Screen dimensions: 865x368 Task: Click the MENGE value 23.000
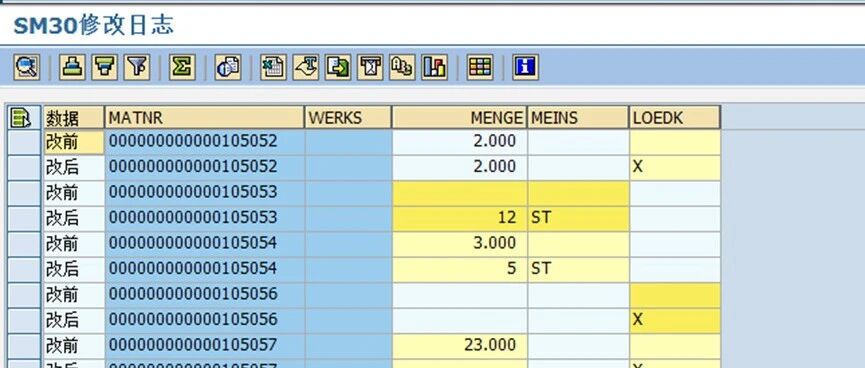(460, 345)
